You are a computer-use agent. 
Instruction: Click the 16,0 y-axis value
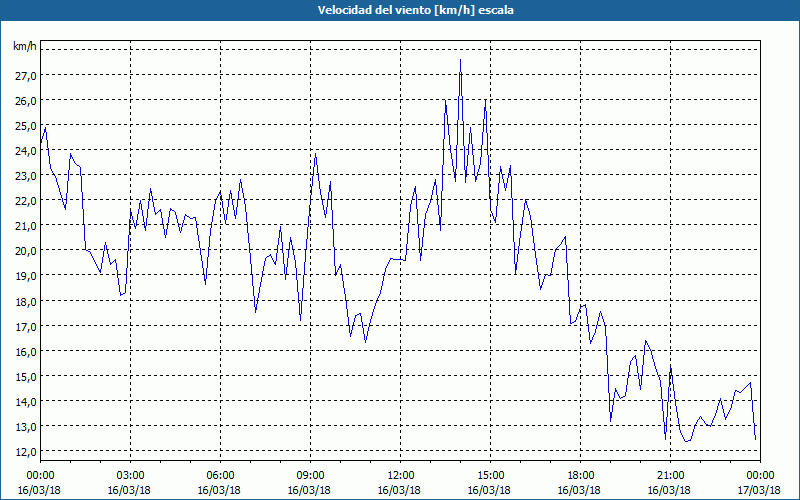click(x=26, y=351)
